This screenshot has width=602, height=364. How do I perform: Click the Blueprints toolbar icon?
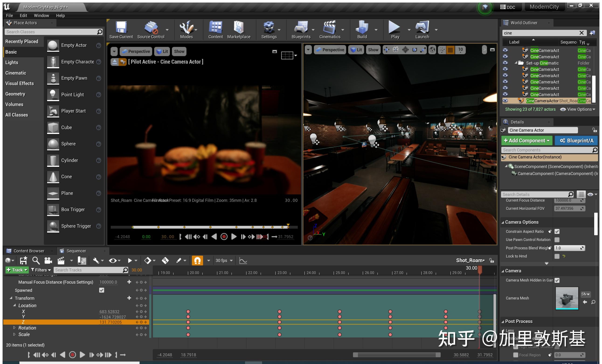pyautogui.click(x=301, y=29)
